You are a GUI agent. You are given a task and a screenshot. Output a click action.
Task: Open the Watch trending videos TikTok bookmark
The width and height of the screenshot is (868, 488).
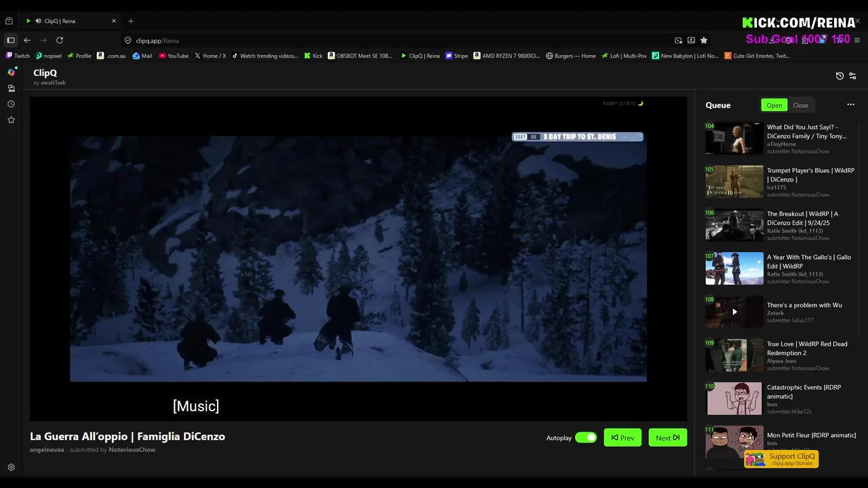[264, 56]
